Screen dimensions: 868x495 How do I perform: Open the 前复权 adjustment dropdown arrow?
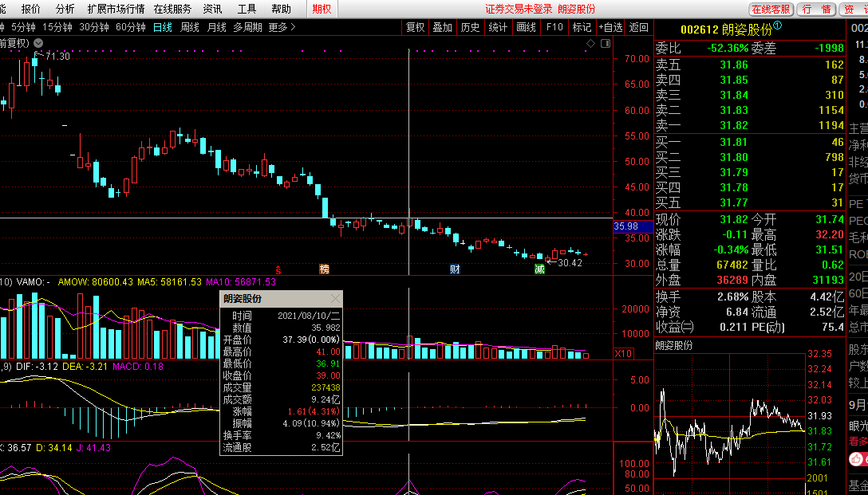point(38,43)
